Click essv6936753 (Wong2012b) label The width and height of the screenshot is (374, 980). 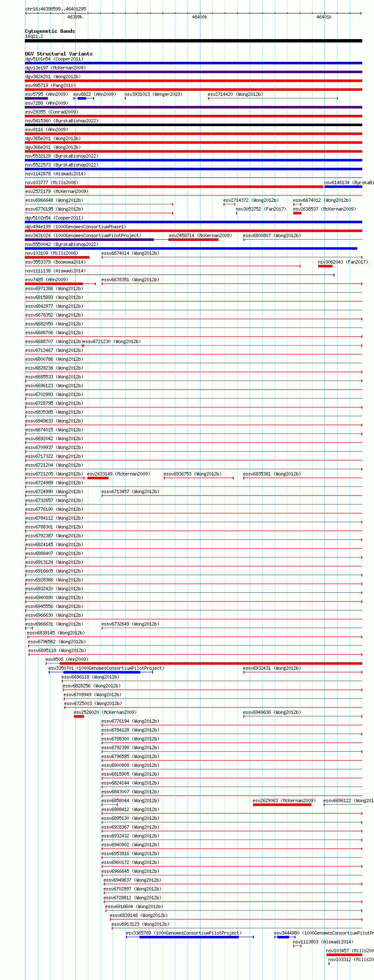192,474
